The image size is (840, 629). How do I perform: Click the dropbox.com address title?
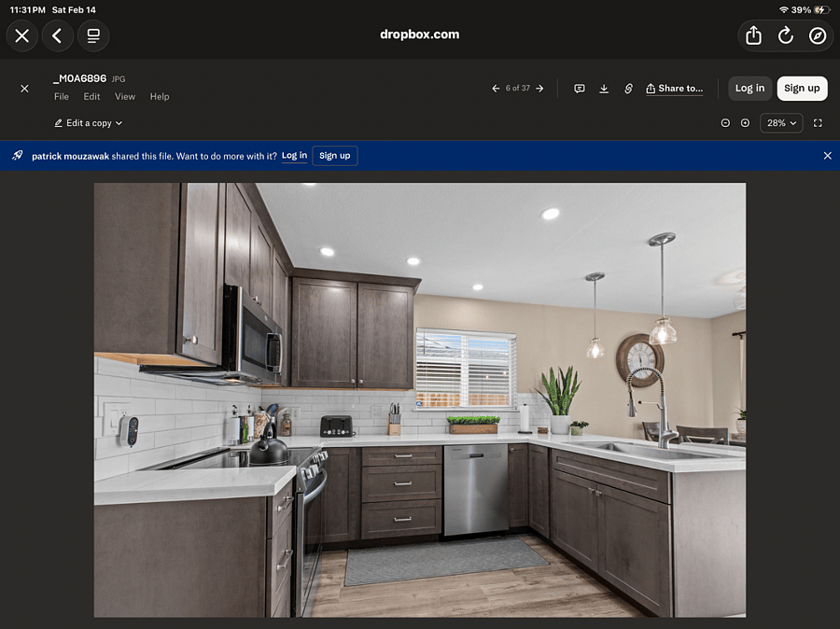pos(419,35)
